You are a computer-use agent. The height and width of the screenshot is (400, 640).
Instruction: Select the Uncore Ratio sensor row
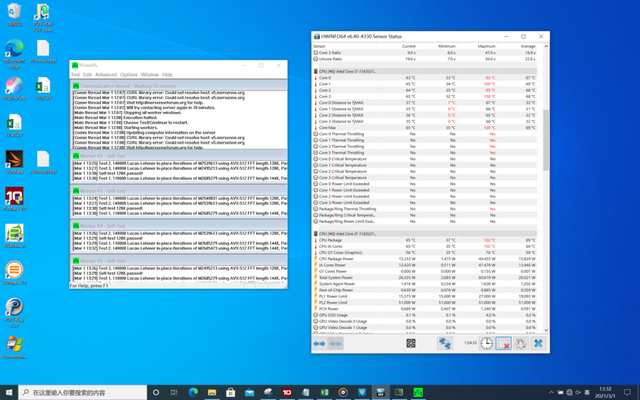[x=425, y=59]
